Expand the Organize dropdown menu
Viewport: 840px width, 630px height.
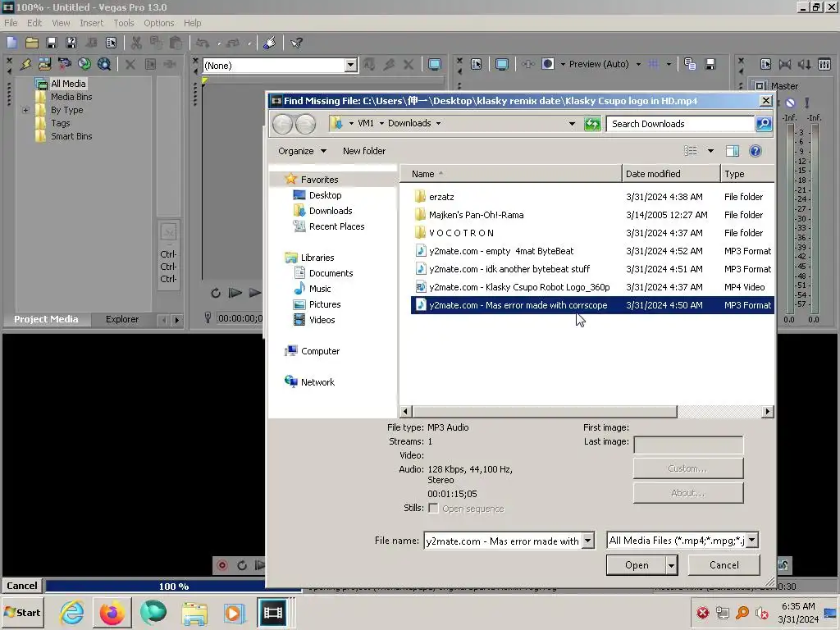pos(302,151)
